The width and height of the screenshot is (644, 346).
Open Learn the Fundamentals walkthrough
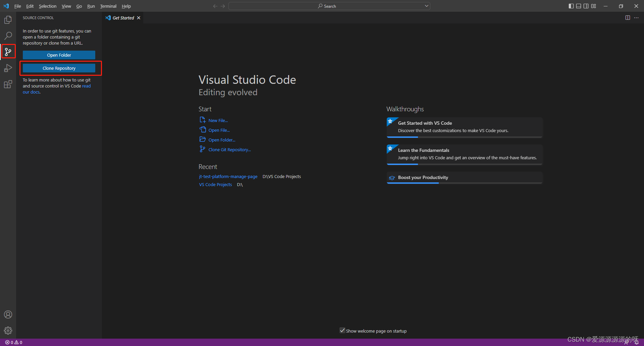pyautogui.click(x=465, y=154)
